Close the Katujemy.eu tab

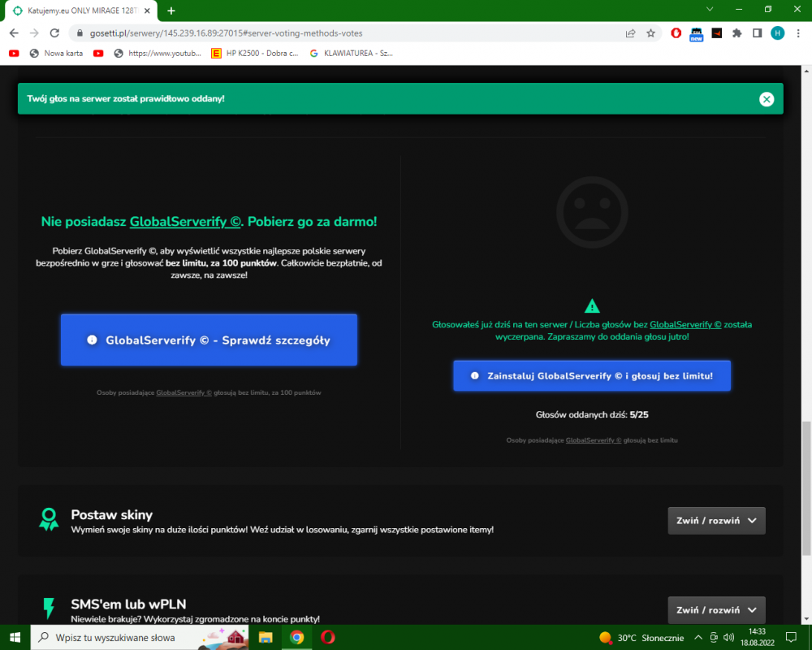click(147, 11)
